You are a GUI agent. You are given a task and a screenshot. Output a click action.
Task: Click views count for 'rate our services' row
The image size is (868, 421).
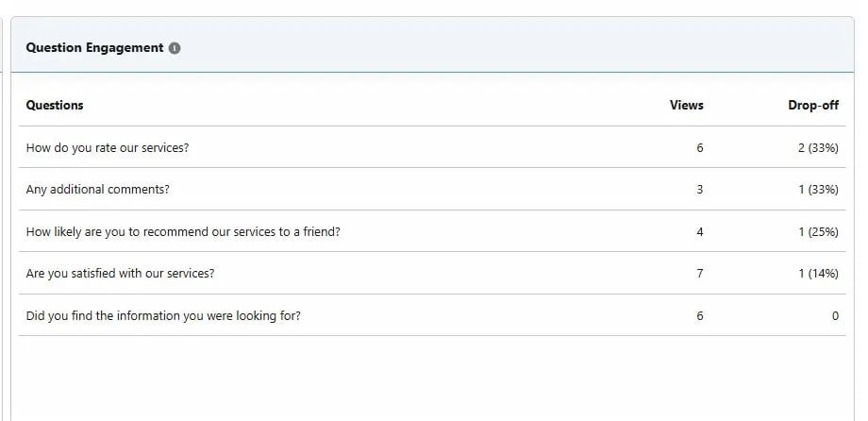700,148
